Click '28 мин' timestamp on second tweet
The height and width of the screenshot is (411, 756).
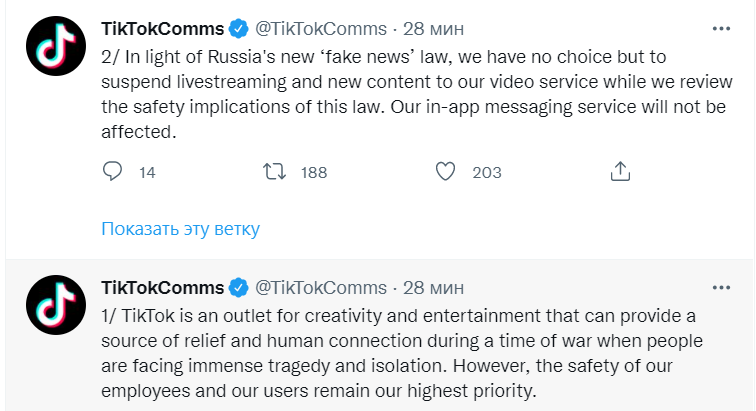[433, 289]
